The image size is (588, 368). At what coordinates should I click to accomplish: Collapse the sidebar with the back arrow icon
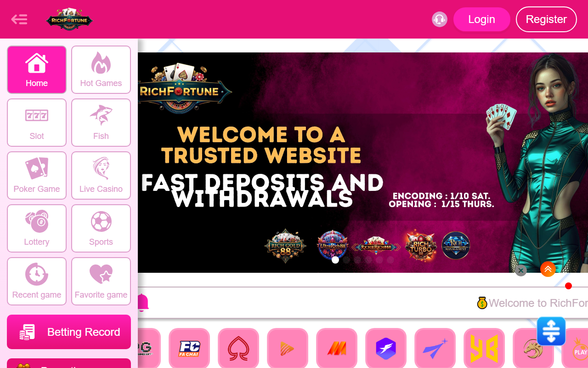click(19, 19)
